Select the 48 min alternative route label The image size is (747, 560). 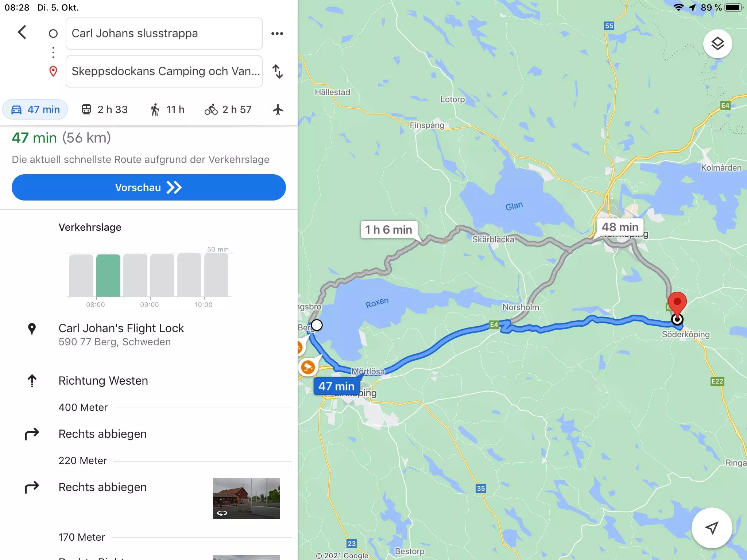[620, 227]
